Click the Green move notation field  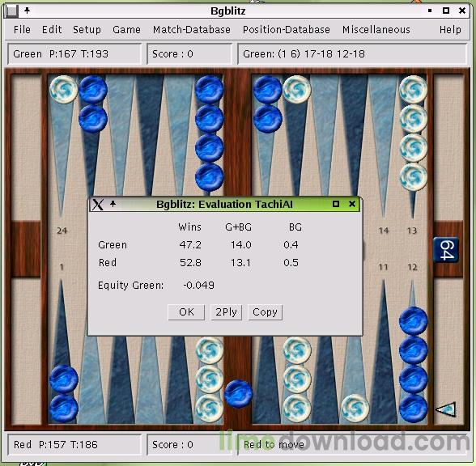352,53
